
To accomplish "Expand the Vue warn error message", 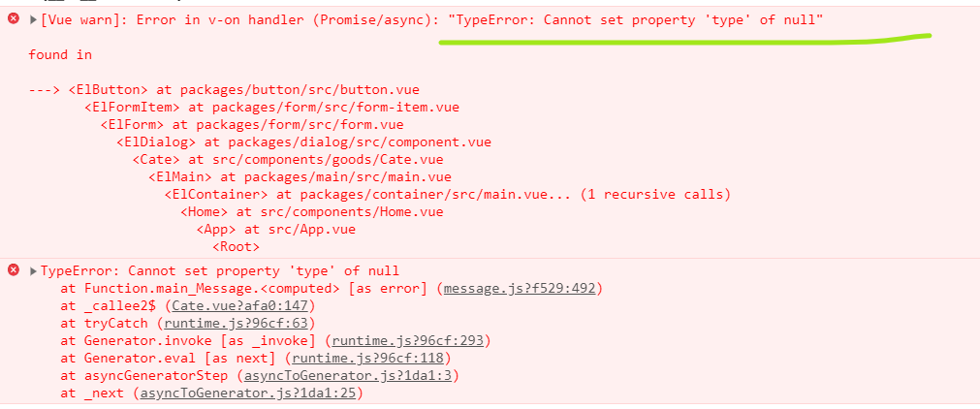I will (33, 20).
